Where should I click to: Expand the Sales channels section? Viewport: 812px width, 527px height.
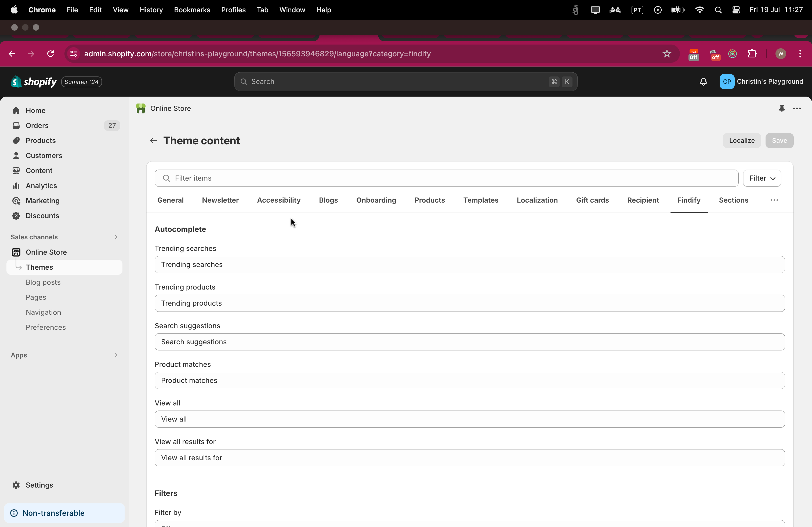[x=116, y=237]
